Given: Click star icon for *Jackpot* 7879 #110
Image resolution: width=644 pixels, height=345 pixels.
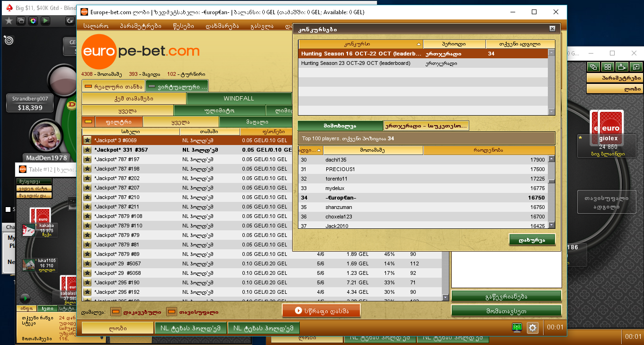Looking at the screenshot, I should pyautogui.click(x=87, y=226).
